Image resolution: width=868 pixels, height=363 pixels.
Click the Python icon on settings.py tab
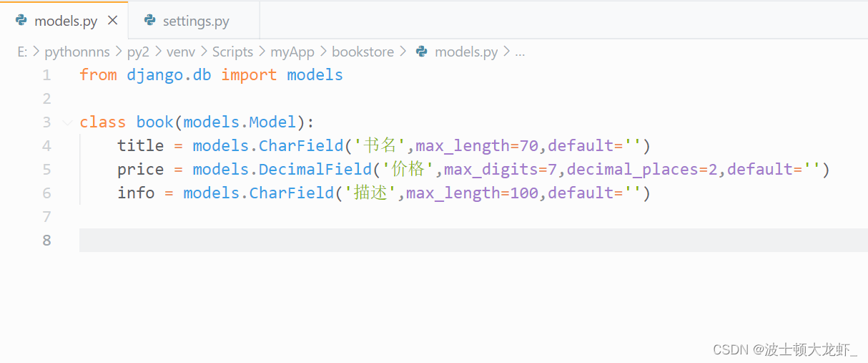pos(149,21)
